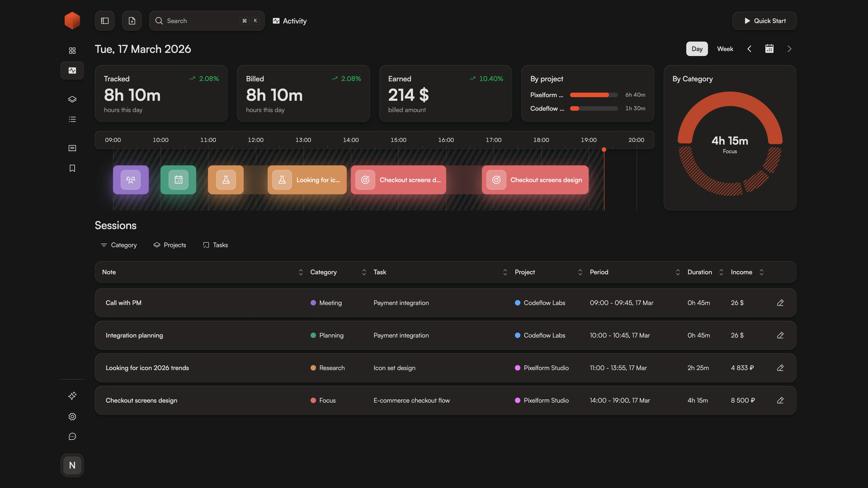This screenshot has width=868, height=488.
Task: Open the Notes panel icon
Action: click(x=72, y=148)
